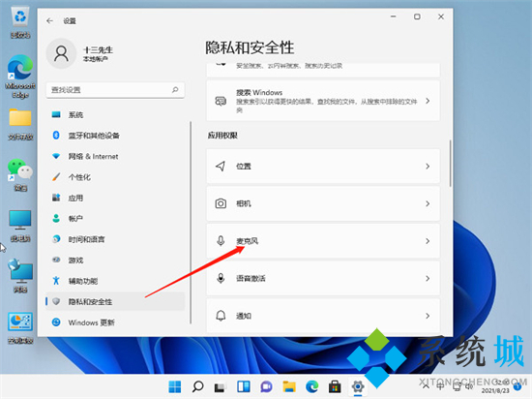Image resolution: width=532 pixels, height=399 pixels.
Task: Click the main pane vertical scrollbar
Action: [x=450, y=163]
